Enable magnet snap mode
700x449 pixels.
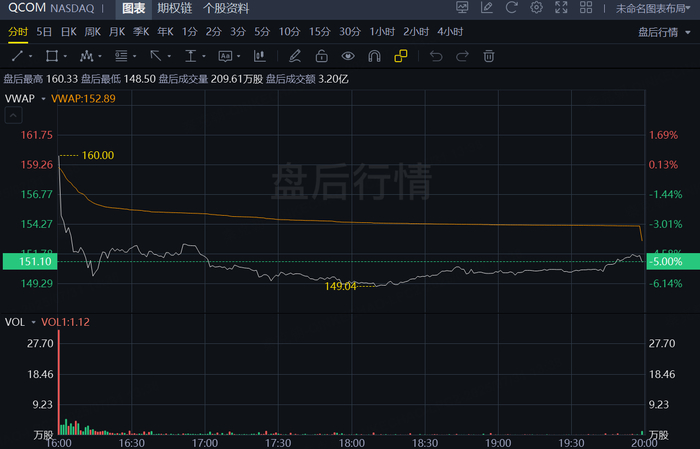[374, 56]
